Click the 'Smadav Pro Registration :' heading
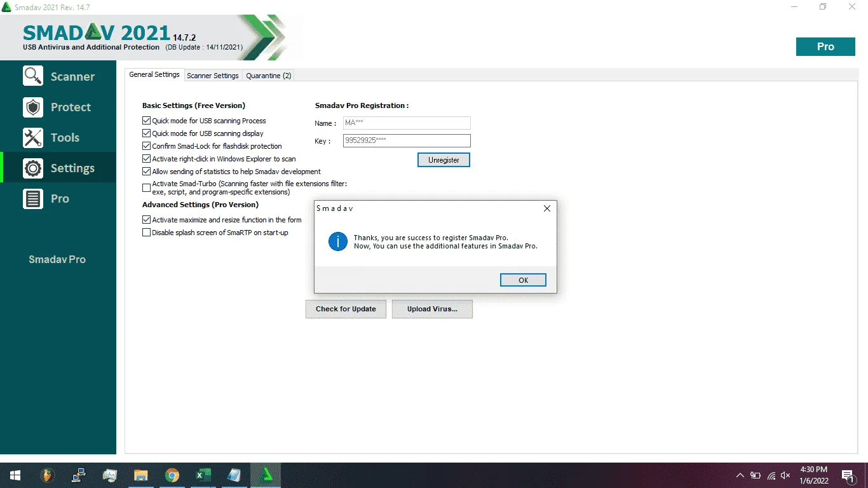Viewport: 868px width, 488px height. 362,105
